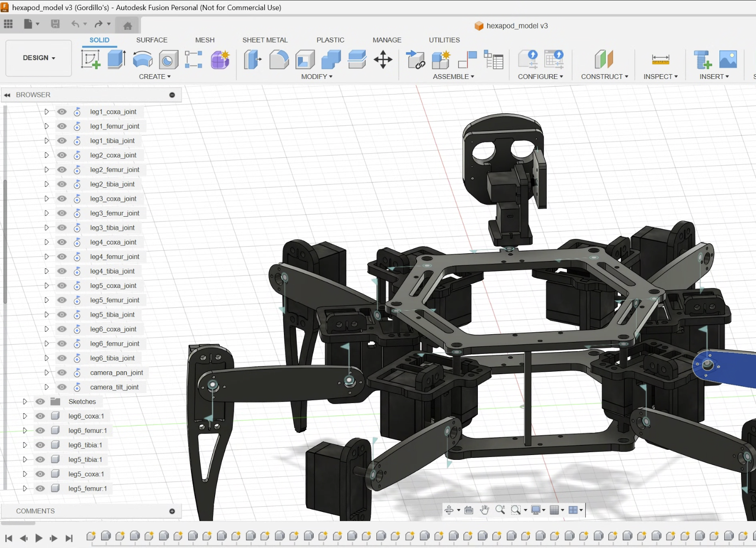Screen dimensions: 756x548
Task: Click the Measure tool under Inspect
Action: [660, 60]
